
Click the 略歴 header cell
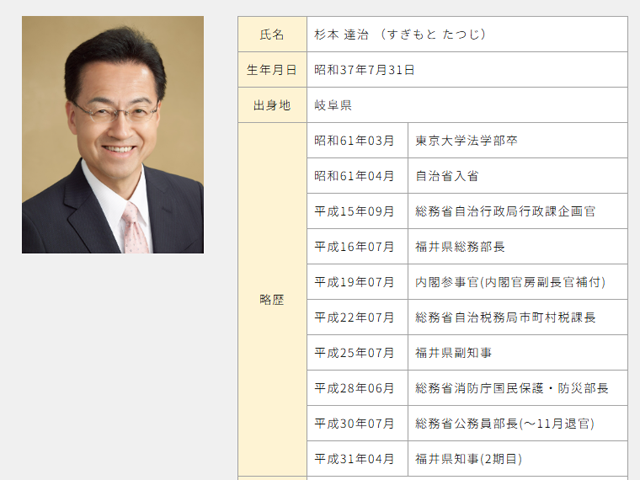pos(272,300)
